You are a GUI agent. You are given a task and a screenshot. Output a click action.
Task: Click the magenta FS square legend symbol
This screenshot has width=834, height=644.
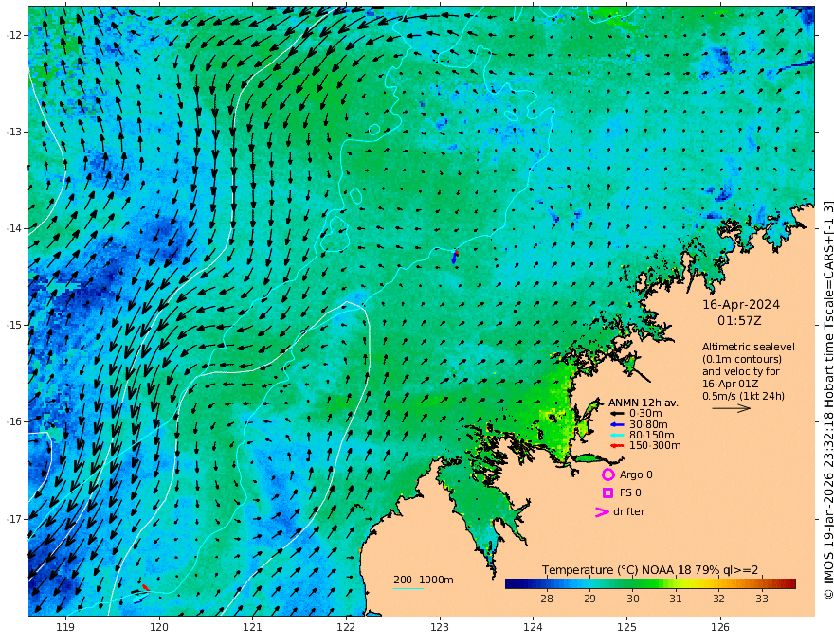coord(607,493)
